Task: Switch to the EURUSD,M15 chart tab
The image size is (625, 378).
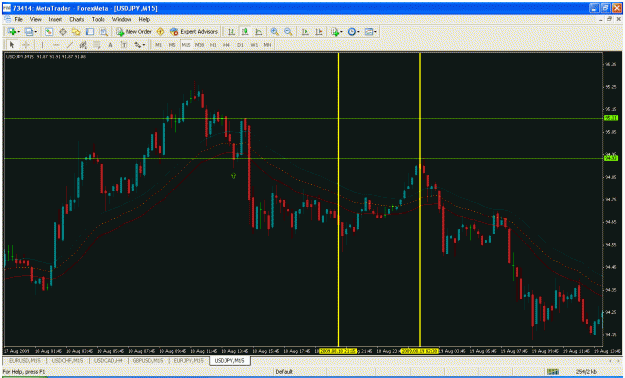Action: pos(25,360)
